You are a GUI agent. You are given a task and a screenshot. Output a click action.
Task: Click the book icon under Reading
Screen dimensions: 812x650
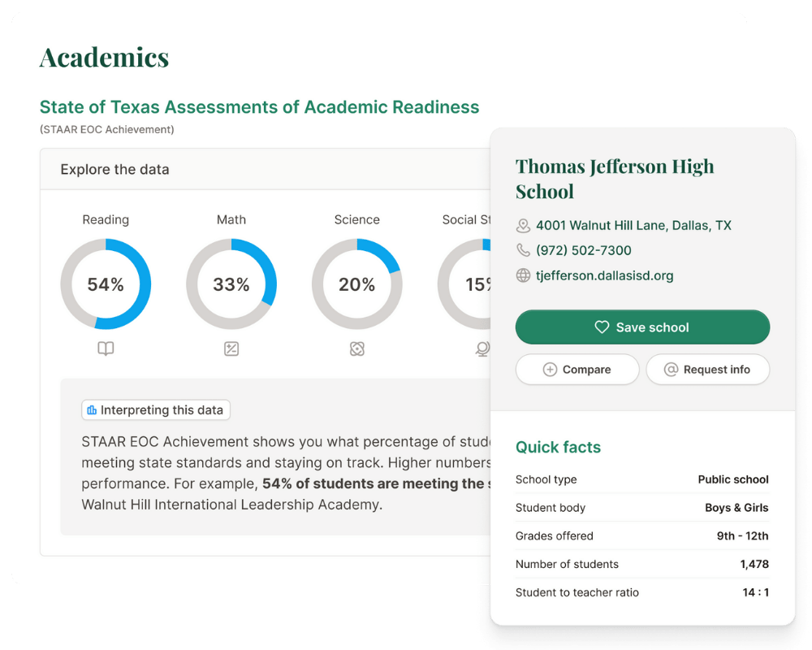click(x=106, y=349)
